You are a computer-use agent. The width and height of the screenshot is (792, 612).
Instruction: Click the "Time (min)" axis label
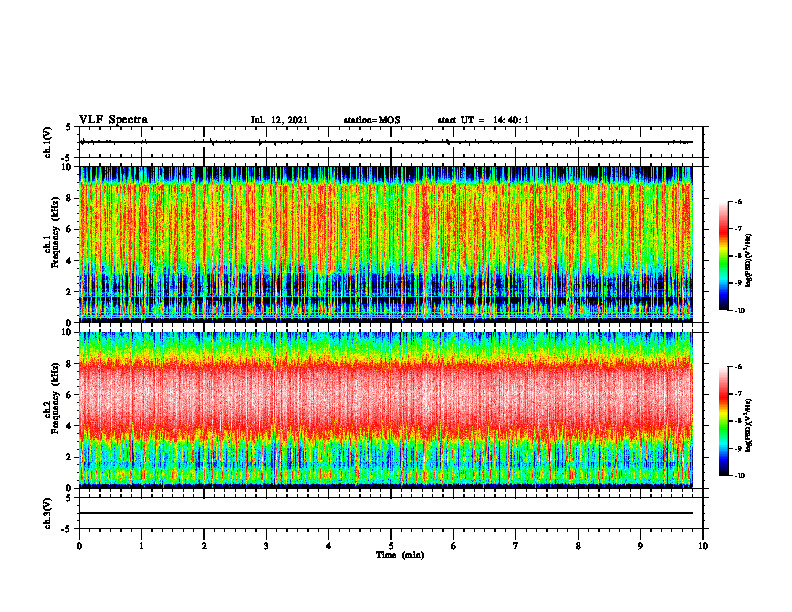[x=400, y=555]
